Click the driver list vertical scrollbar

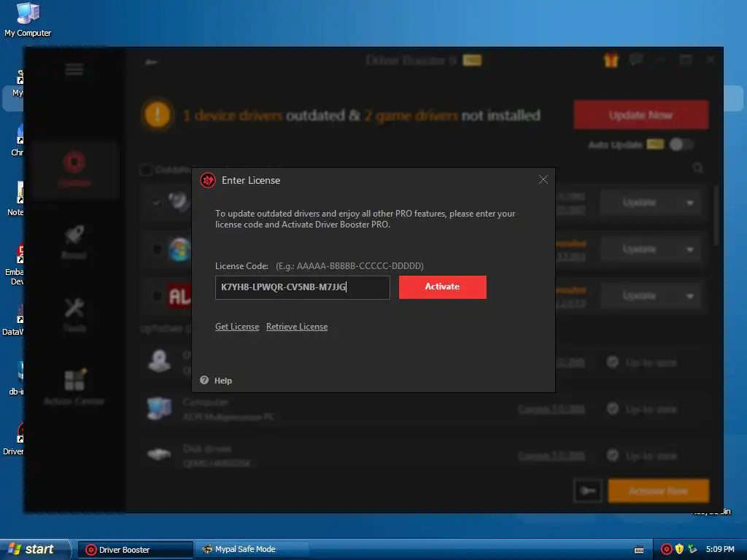click(716, 217)
